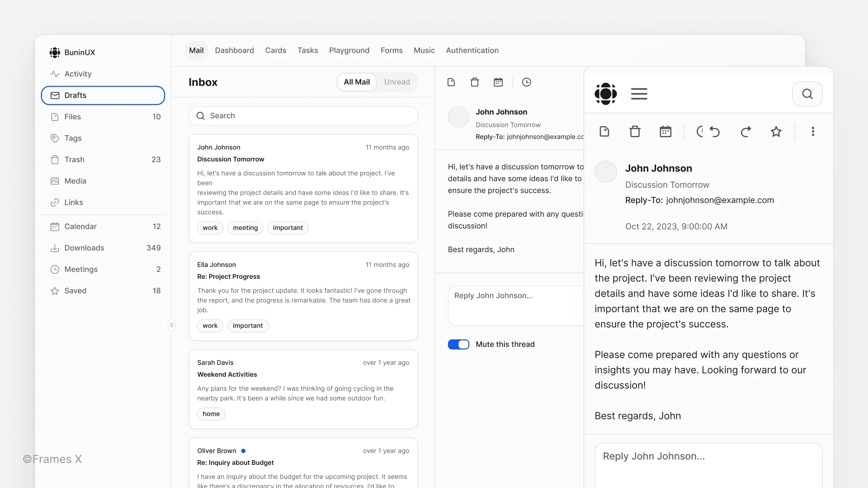868x488 pixels.
Task: Switch to the Forms tab
Action: pyautogui.click(x=391, y=51)
